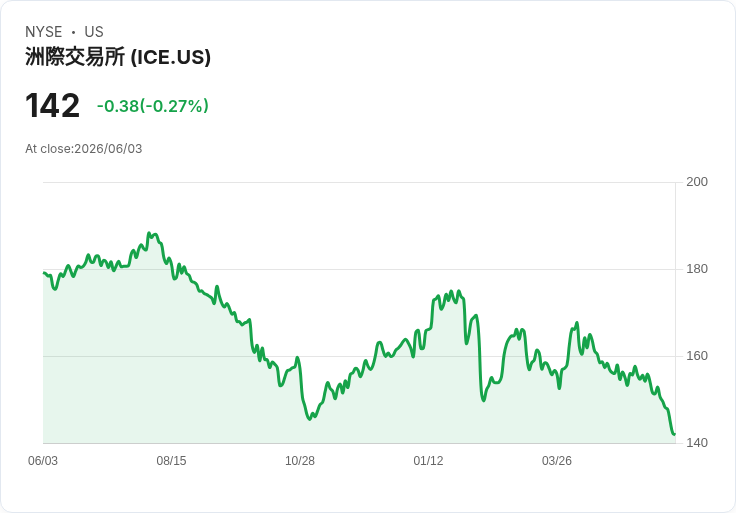Click the chart line's starting point at 06/03
The image size is (736, 513).
point(44,273)
